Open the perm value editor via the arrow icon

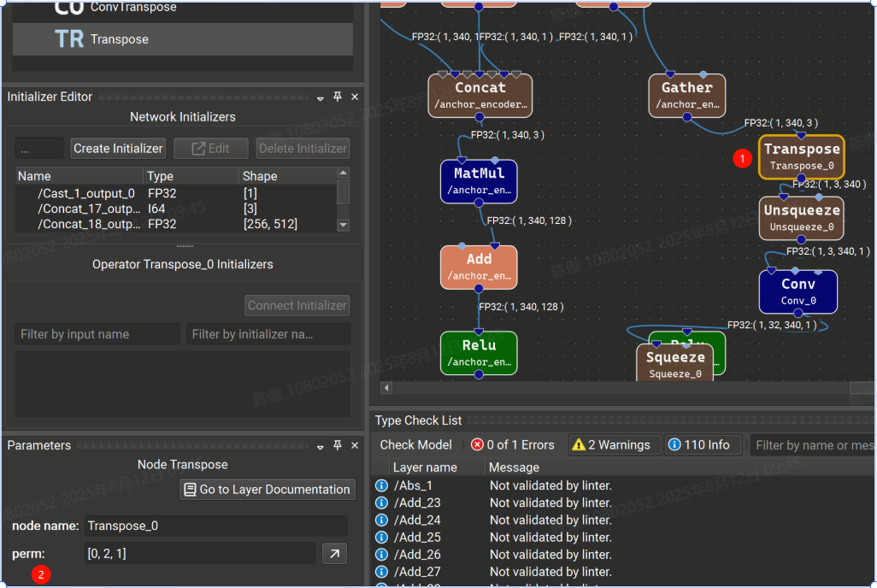(x=334, y=553)
